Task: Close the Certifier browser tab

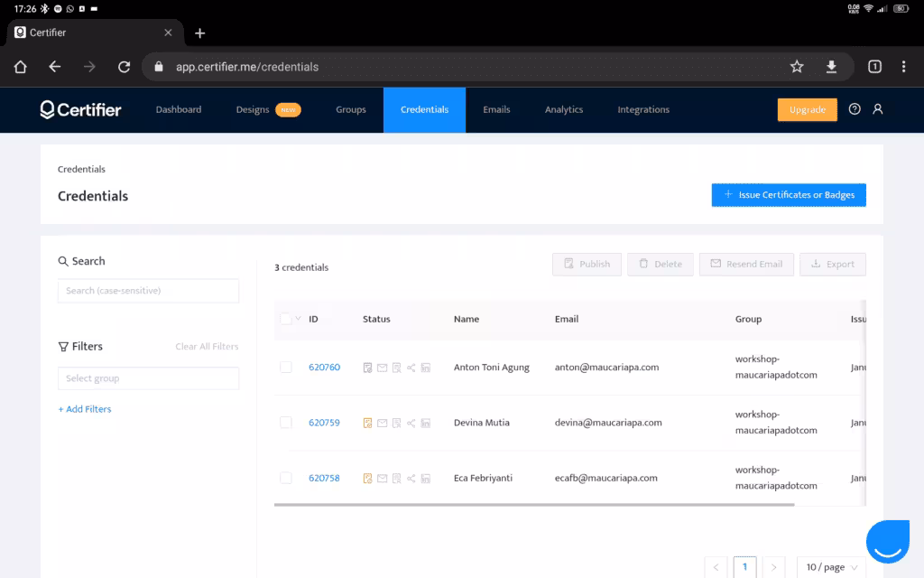Action: (168, 33)
